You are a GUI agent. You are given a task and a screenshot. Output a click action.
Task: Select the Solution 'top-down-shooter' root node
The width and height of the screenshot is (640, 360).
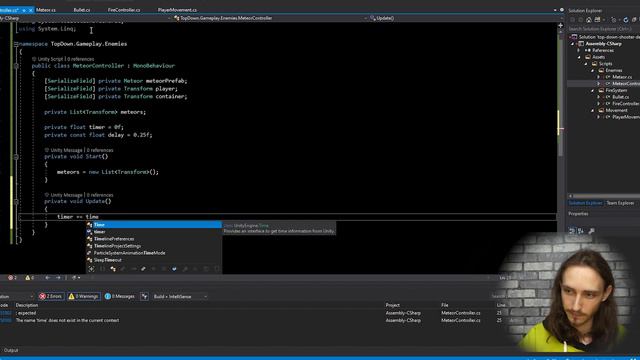[x=606, y=37]
